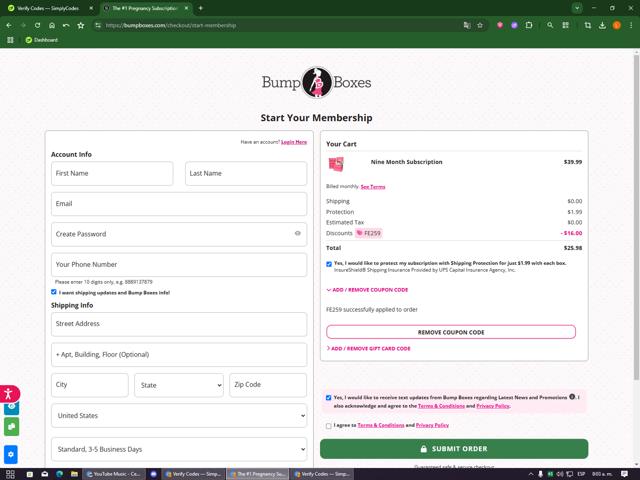
Task: Open See Terms link under billing
Action: (x=373, y=187)
